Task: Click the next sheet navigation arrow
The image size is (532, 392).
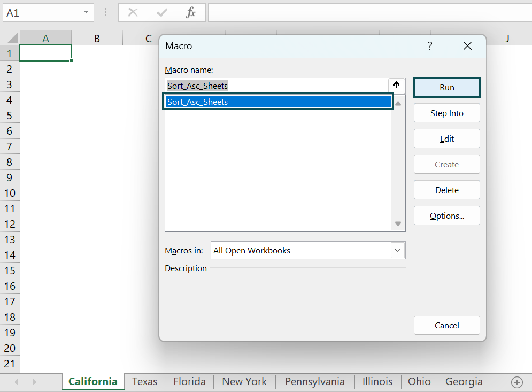Action: pos(35,382)
